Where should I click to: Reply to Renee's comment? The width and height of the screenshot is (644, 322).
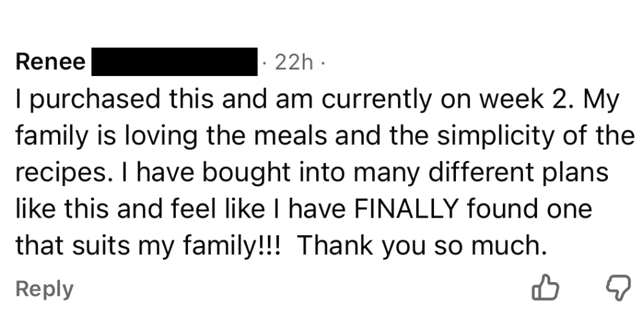(44, 289)
